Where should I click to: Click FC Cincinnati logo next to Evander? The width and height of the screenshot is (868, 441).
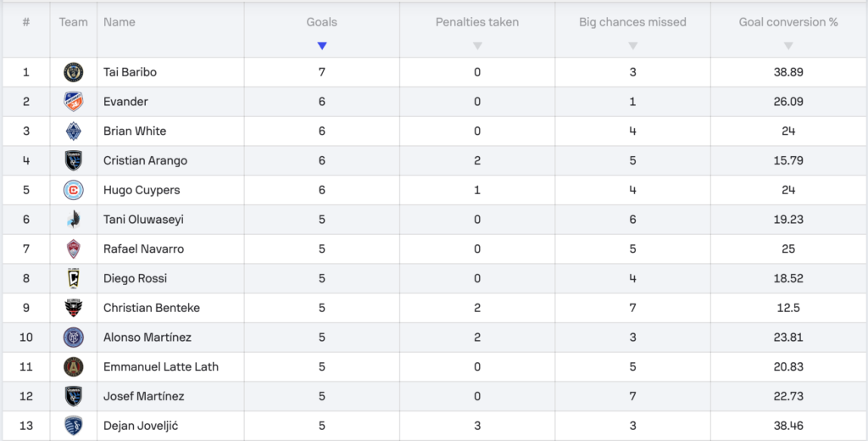click(73, 102)
